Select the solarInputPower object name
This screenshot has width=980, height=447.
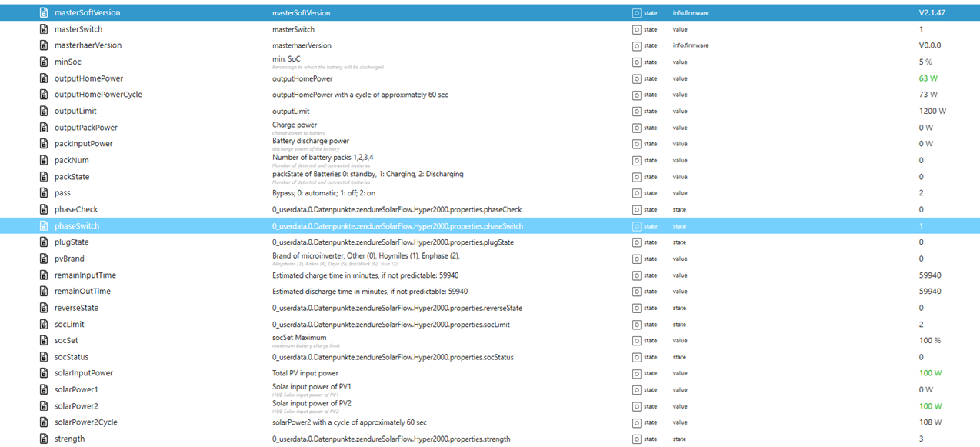tap(84, 373)
